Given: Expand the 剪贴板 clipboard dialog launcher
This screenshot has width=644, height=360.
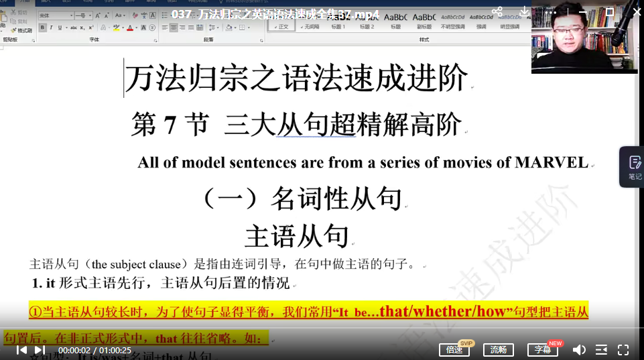Looking at the screenshot, I should [x=34, y=41].
